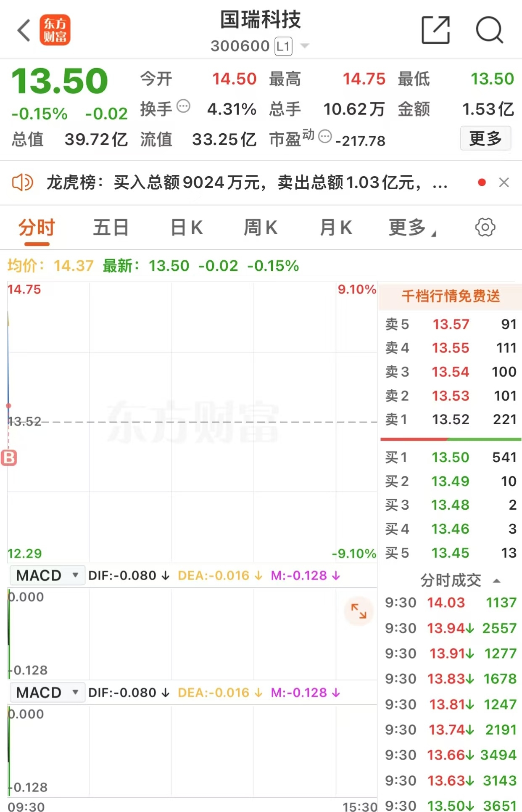Select 卖2 row at 13.53

[451, 396]
